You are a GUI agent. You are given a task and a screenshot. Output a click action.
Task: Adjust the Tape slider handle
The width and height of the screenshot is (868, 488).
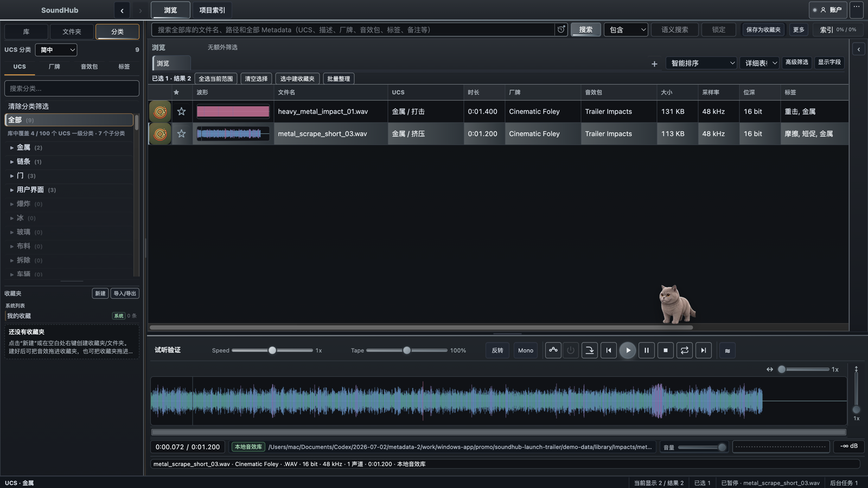[x=407, y=350]
